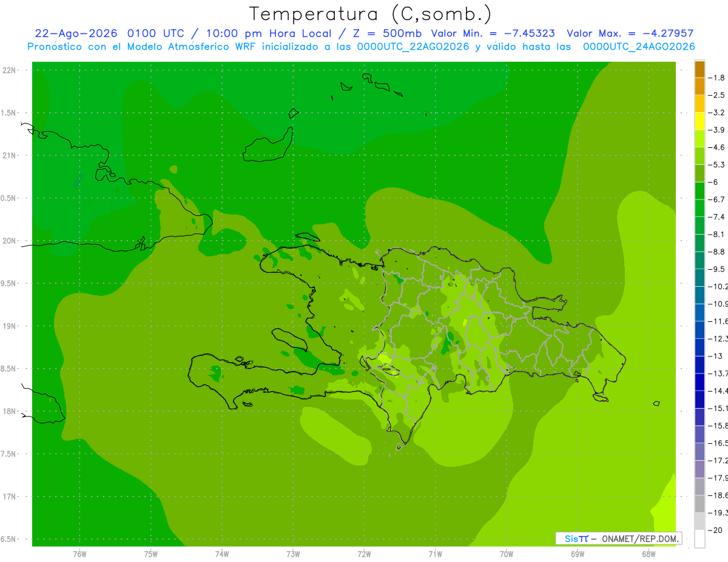Click the '-9.5' colorbar label
This screenshot has width=728, height=562.
pyautogui.click(x=716, y=269)
